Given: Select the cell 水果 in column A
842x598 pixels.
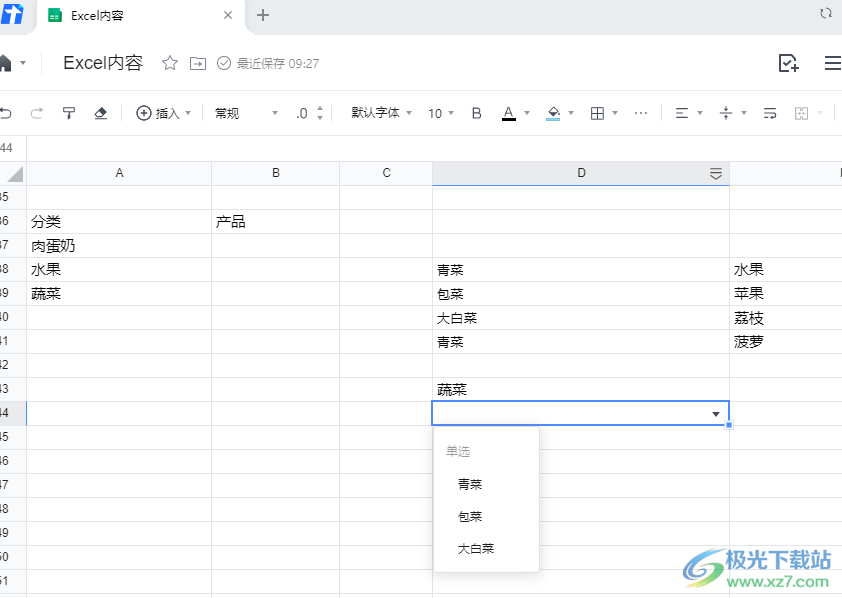Looking at the screenshot, I should point(119,269).
